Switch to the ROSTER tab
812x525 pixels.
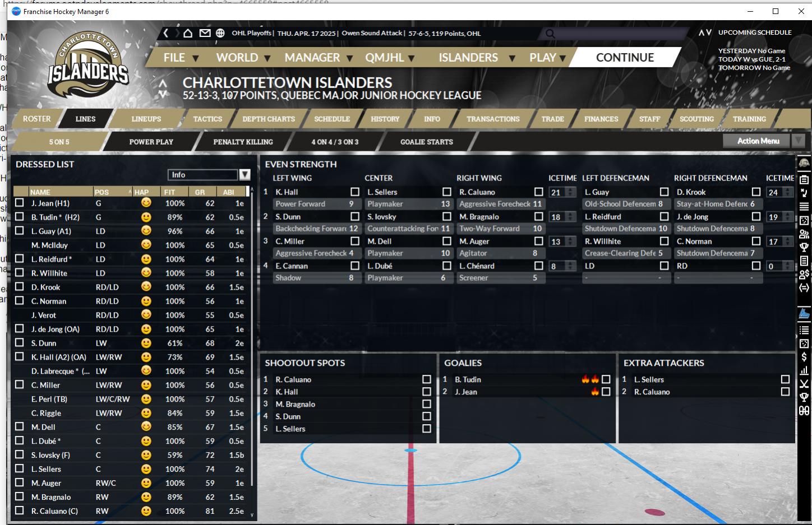(36, 119)
